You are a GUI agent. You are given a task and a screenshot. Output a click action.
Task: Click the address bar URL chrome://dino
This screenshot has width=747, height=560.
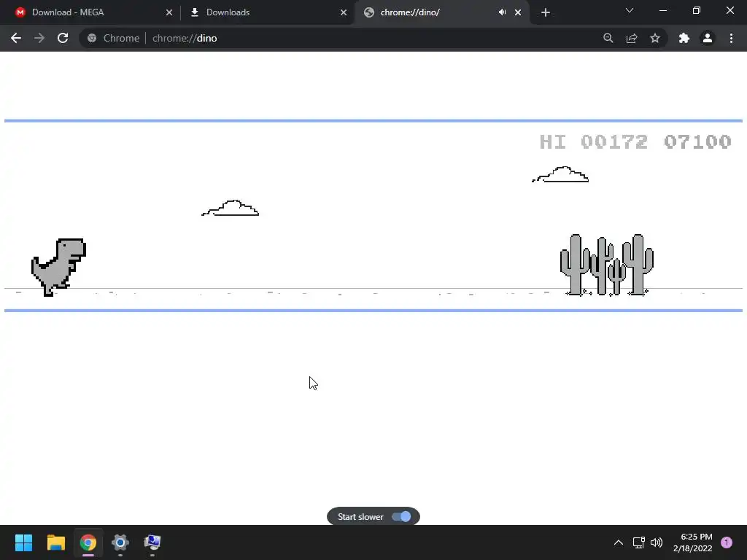coord(185,38)
